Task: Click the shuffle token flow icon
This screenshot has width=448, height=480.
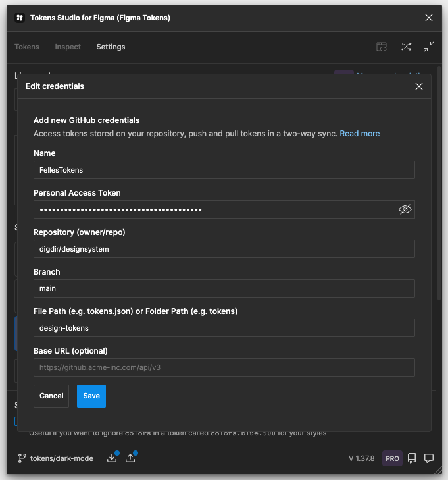Action: click(406, 47)
